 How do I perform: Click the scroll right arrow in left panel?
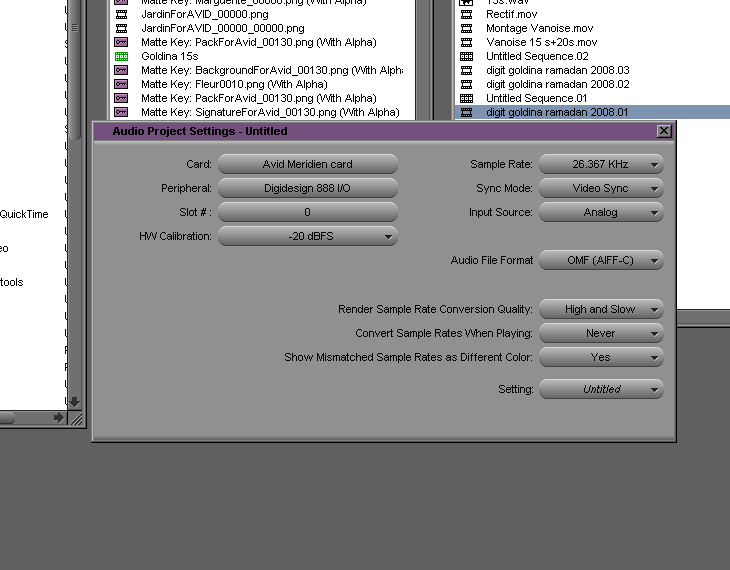(58, 418)
